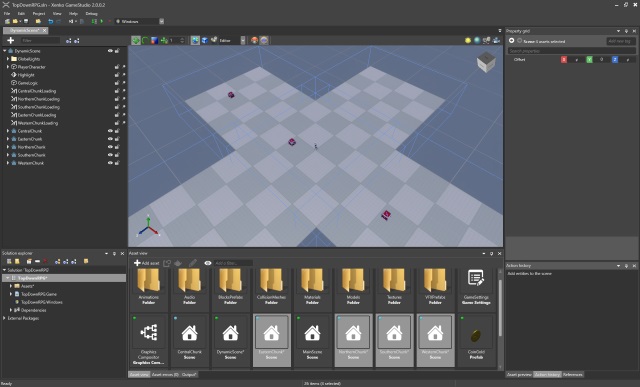Click the world coordinates globe icon
This screenshot has height=387, width=640.
(196, 40)
